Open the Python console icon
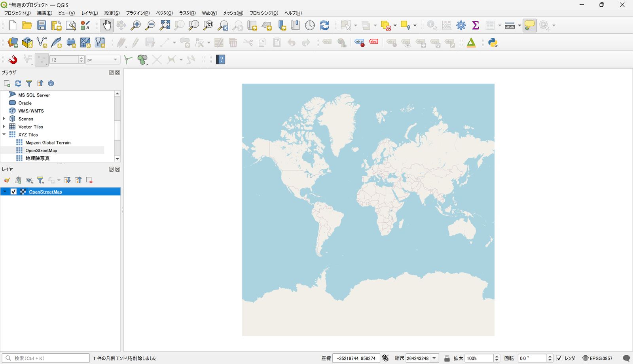The width and height of the screenshot is (633, 364). (x=493, y=43)
